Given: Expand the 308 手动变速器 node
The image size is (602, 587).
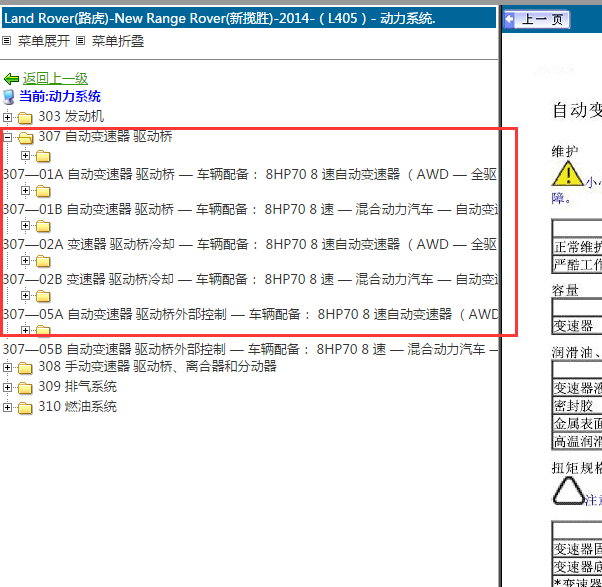Looking at the screenshot, I should [7, 367].
